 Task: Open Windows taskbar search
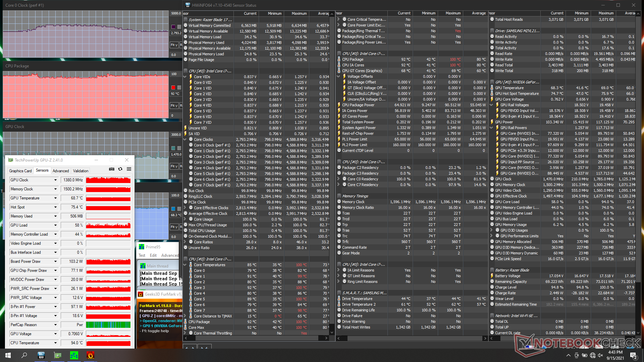(x=24, y=355)
